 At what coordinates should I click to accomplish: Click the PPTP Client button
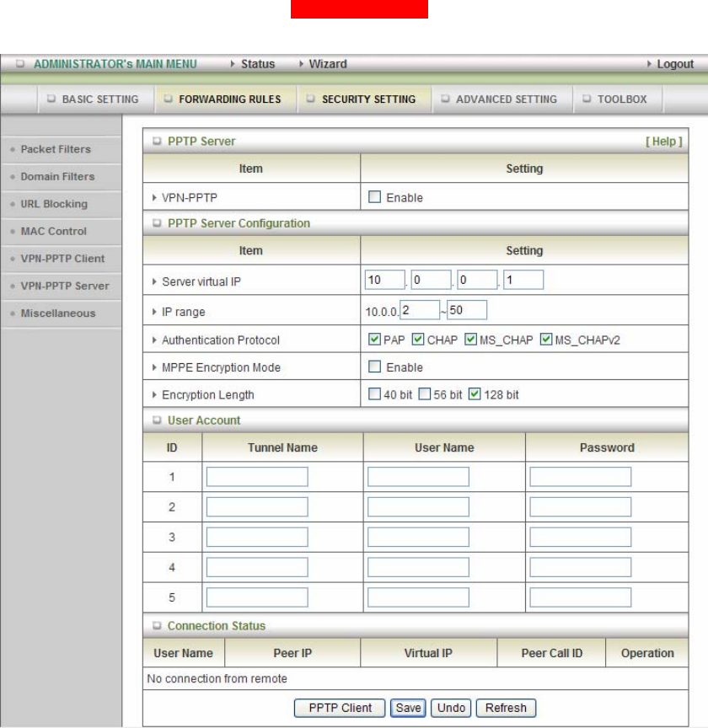[340, 708]
